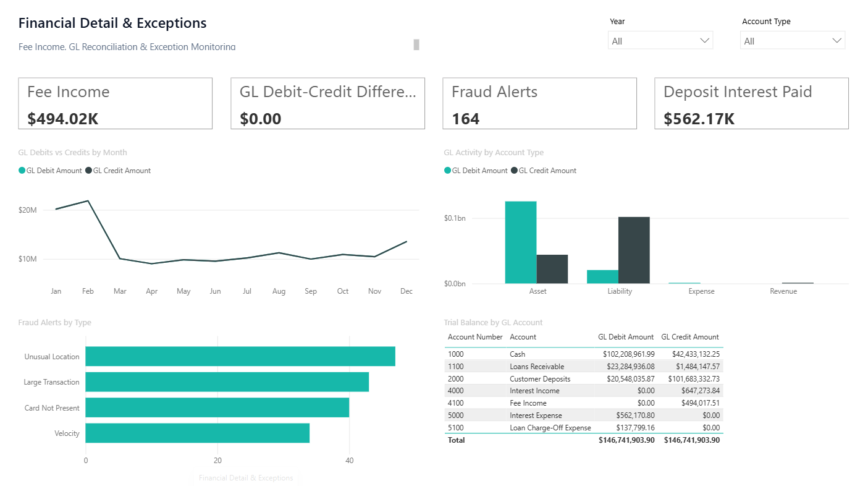Select the Deposit Interest Paid card
The width and height of the screenshot is (868, 486).
pos(751,103)
